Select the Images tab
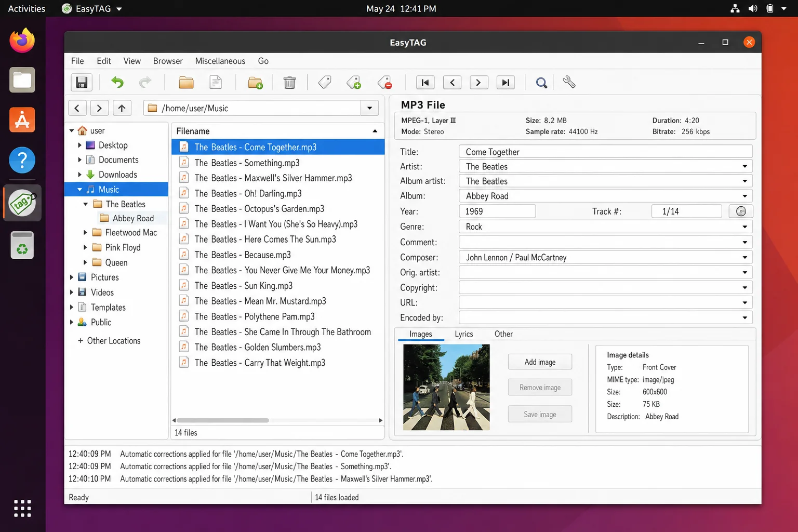 [421, 334]
